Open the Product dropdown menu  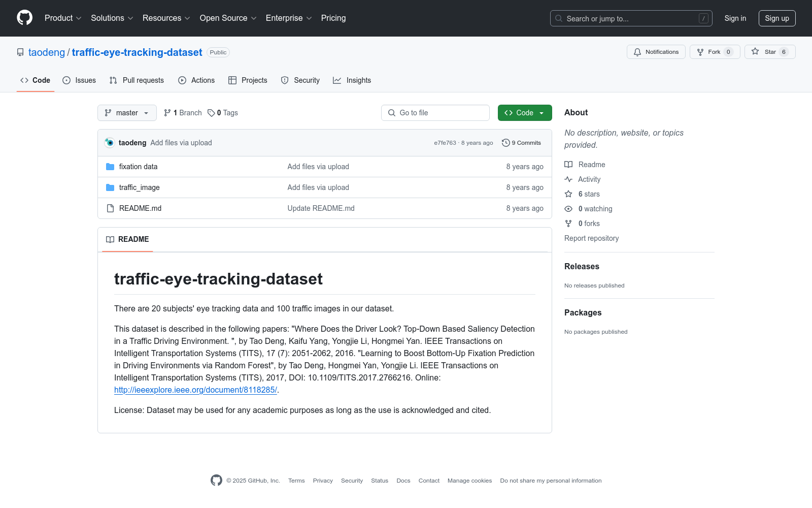point(63,18)
